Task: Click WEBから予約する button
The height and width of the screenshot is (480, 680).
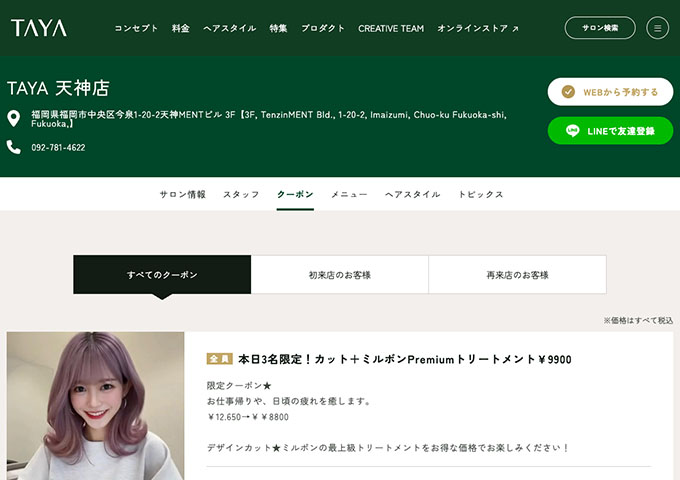Action: pyautogui.click(x=610, y=92)
